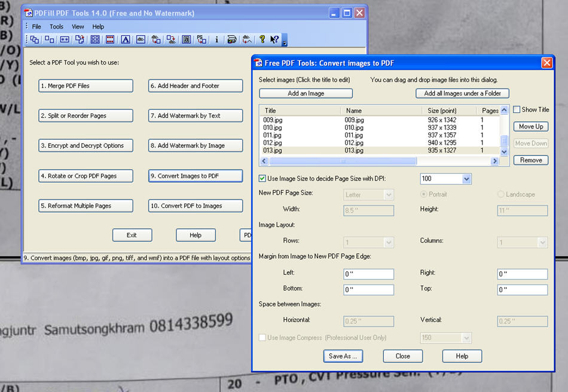
Task: Click the Watermark by Image toolbar icon
Action: tap(141, 39)
